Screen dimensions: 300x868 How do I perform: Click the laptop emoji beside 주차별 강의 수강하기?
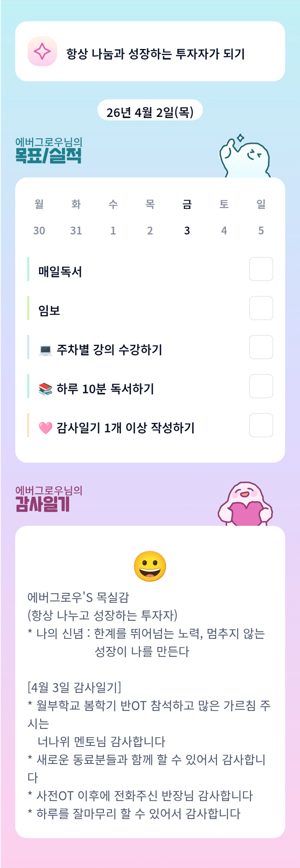pyautogui.click(x=45, y=350)
